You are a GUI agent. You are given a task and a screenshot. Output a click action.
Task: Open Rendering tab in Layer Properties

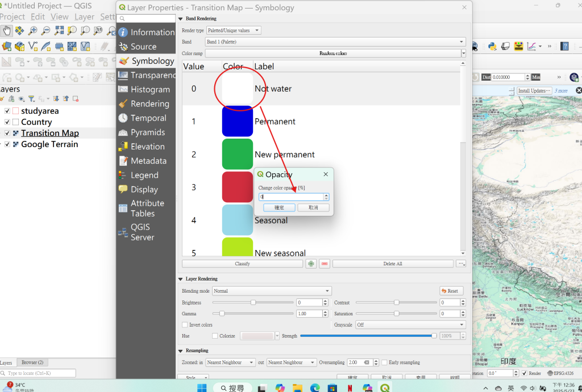pyautogui.click(x=146, y=104)
